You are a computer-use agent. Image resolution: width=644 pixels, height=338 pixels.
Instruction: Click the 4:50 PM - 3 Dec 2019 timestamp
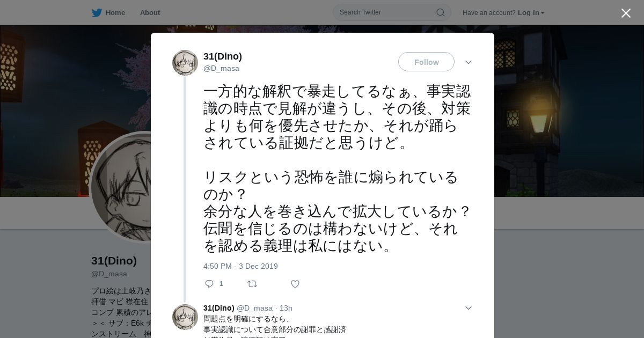(x=240, y=266)
